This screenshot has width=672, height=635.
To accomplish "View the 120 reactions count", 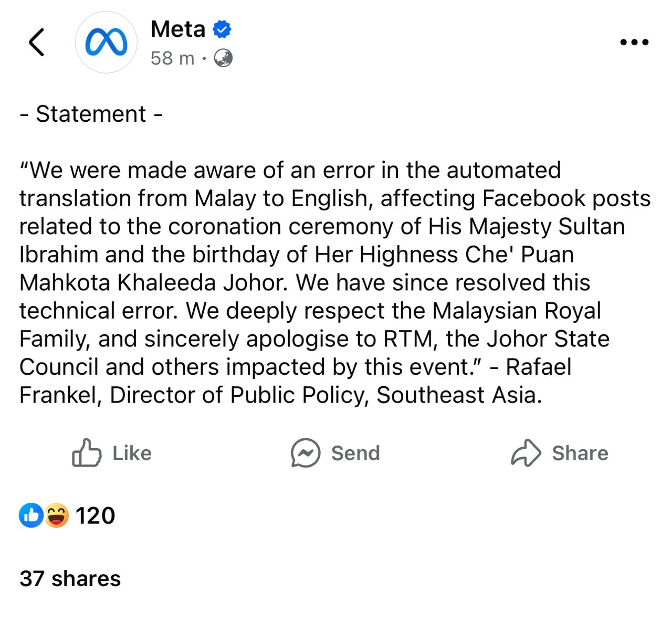I will coord(95,515).
